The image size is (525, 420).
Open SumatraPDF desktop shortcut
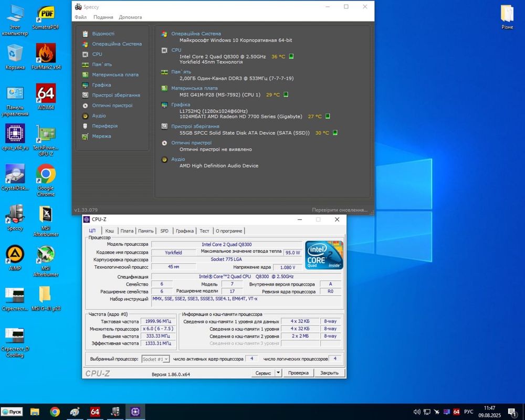(x=46, y=18)
